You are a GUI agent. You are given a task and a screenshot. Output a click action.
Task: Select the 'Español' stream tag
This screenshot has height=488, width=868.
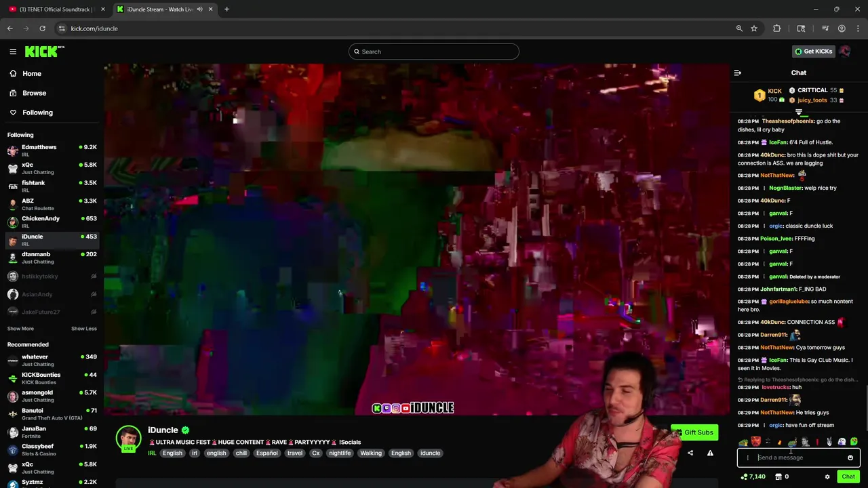pyautogui.click(x=267, y=453)
